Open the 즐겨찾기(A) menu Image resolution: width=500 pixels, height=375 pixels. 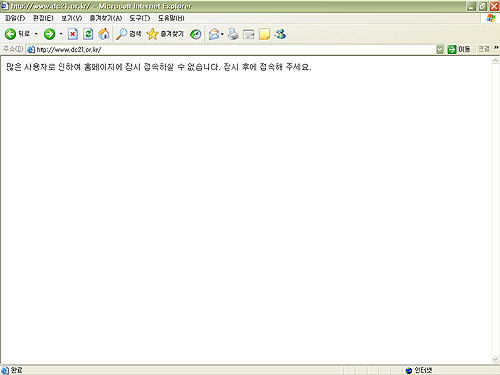tap(106, 18)
